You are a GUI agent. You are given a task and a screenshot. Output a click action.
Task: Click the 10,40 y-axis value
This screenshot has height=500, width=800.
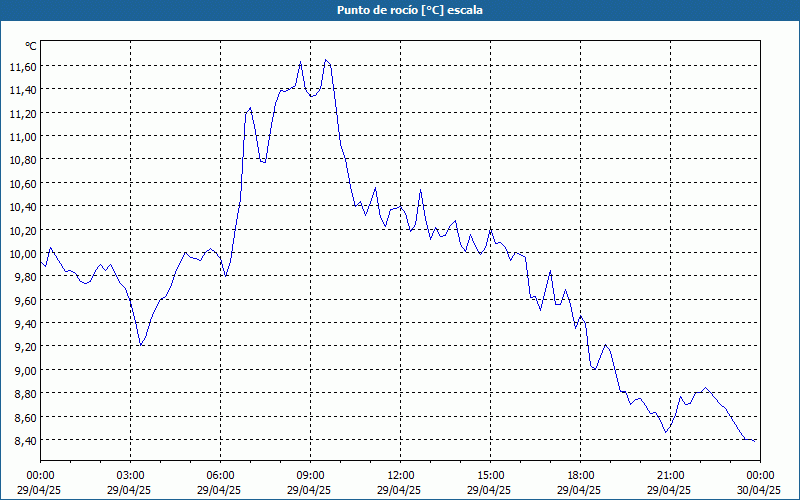[x=23, y=207]
